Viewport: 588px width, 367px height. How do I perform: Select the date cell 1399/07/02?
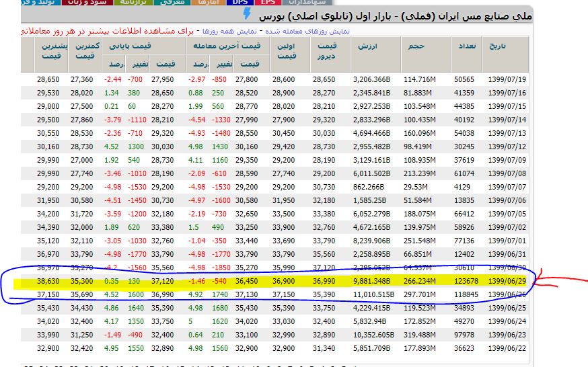click(507, 227)
